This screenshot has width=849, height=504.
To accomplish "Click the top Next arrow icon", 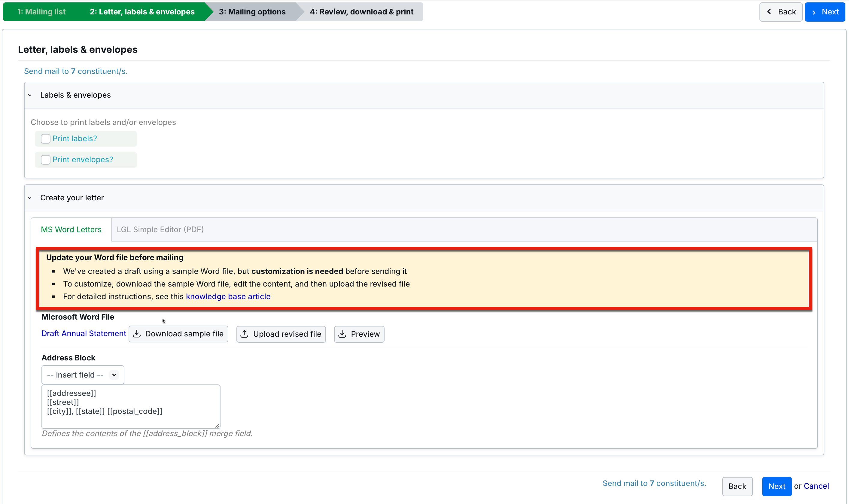I will tap(814, 12).
